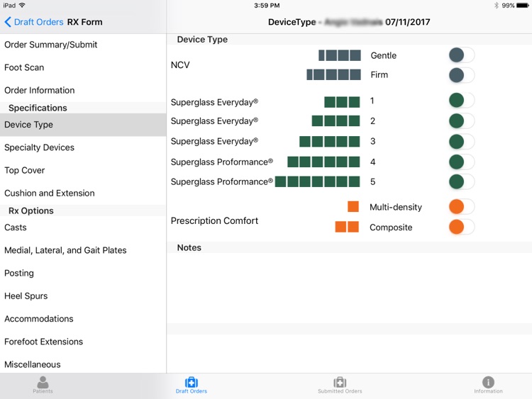Open Top Cover in sidebar

coord(83,170)
